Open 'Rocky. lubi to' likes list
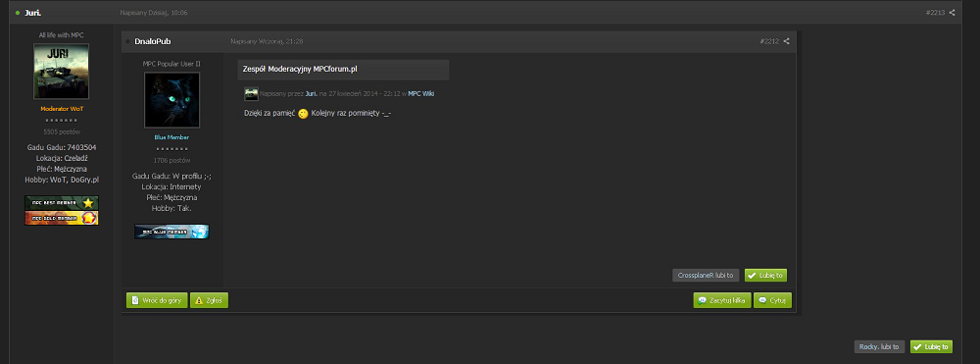This screenshot has height=364, width=980. coord(879,346)
